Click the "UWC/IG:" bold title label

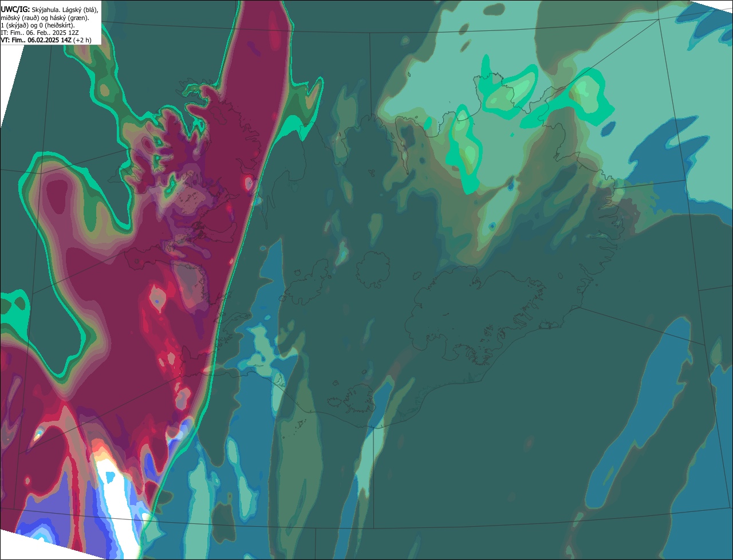(x=15, y=10)
